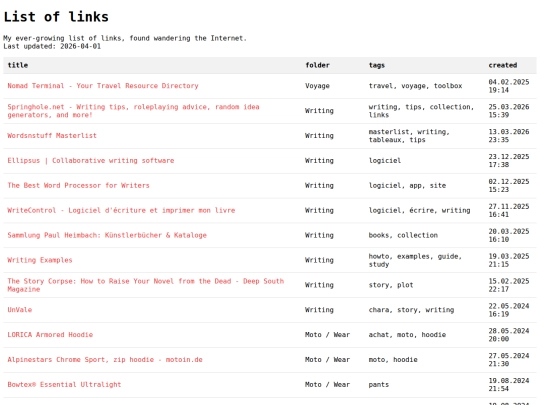
Task: Open the Sammlung Paul Heimbach link
Action: point(107,235)
